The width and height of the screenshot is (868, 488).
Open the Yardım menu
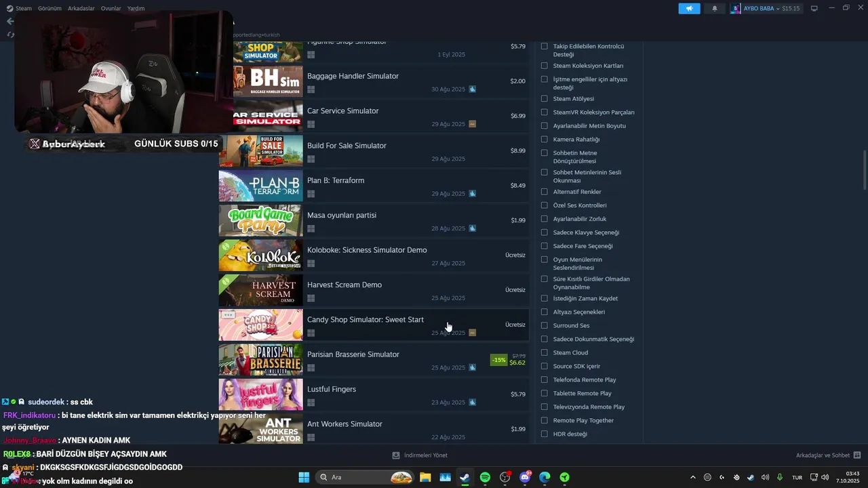136,8
